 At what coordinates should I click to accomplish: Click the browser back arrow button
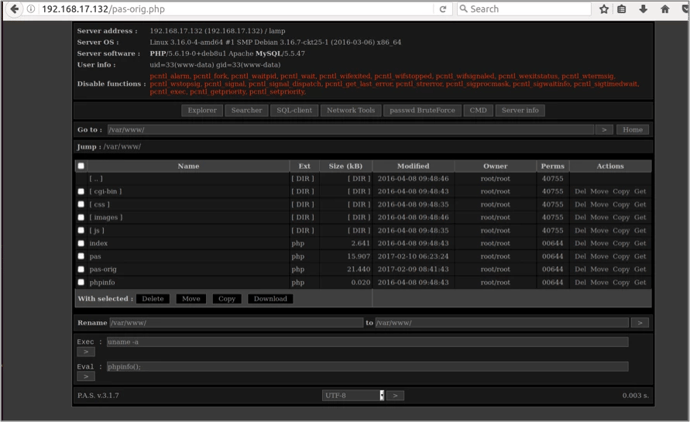coord(12,9)
